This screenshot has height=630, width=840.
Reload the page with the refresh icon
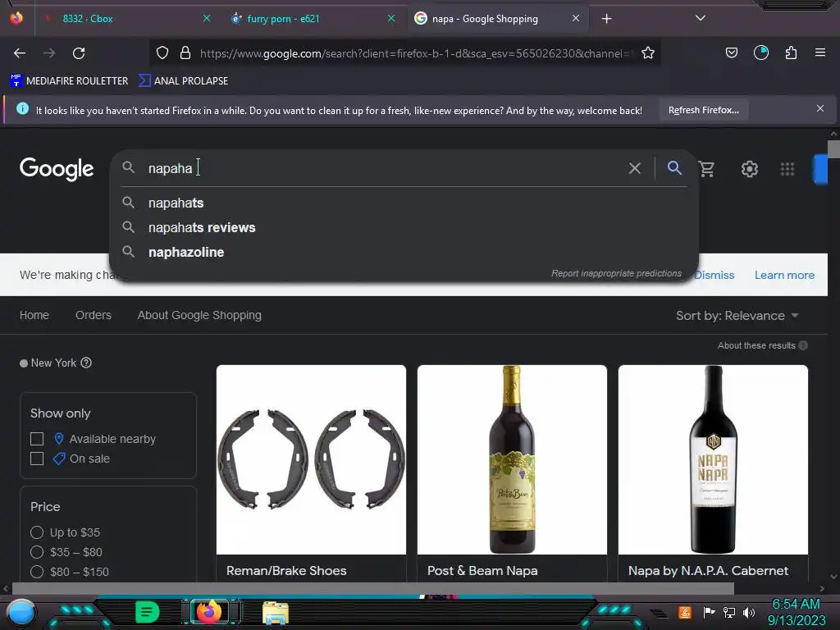tap(79, 53)
